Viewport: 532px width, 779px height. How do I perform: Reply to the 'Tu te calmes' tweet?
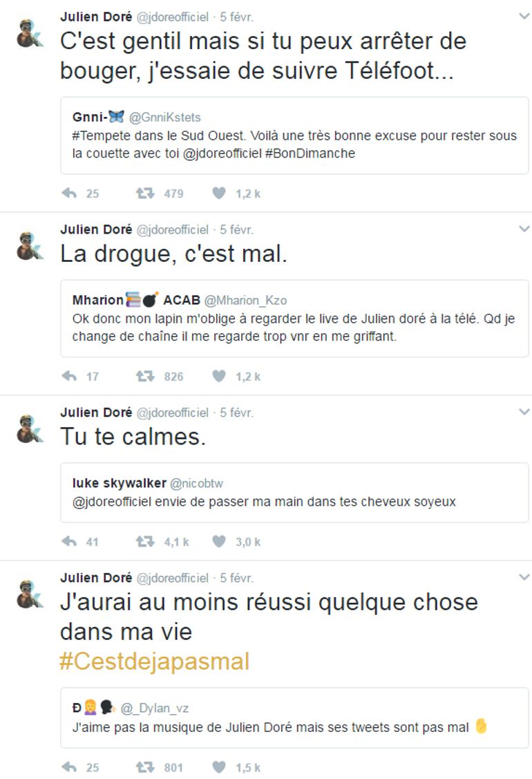click(69, 542)
